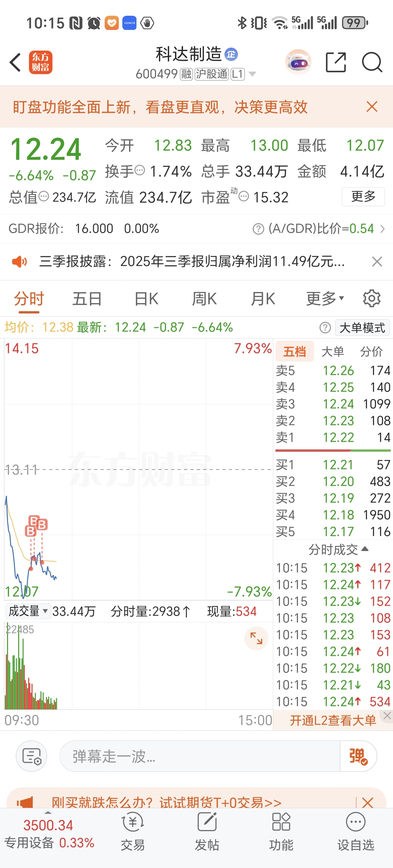The height and width of the screenshot is (868, 393).
Task: Open the AI robot assistant icon
Action: pos(298,62)
